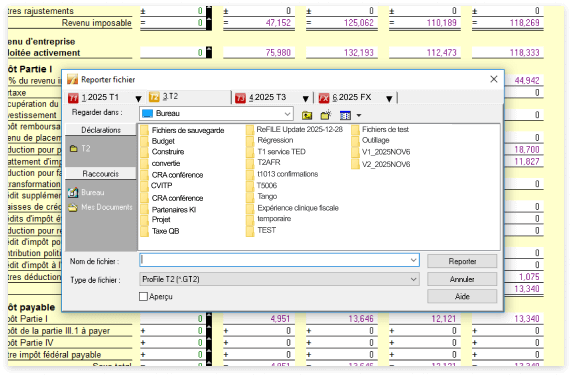This screenshot has height=376, width=572.
Task: Select the Partenaires KI folder
Action: tap(168, 210)
